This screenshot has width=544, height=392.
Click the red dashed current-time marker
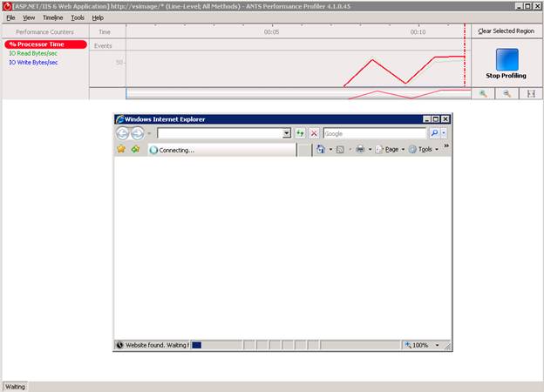tap(465, 56)
